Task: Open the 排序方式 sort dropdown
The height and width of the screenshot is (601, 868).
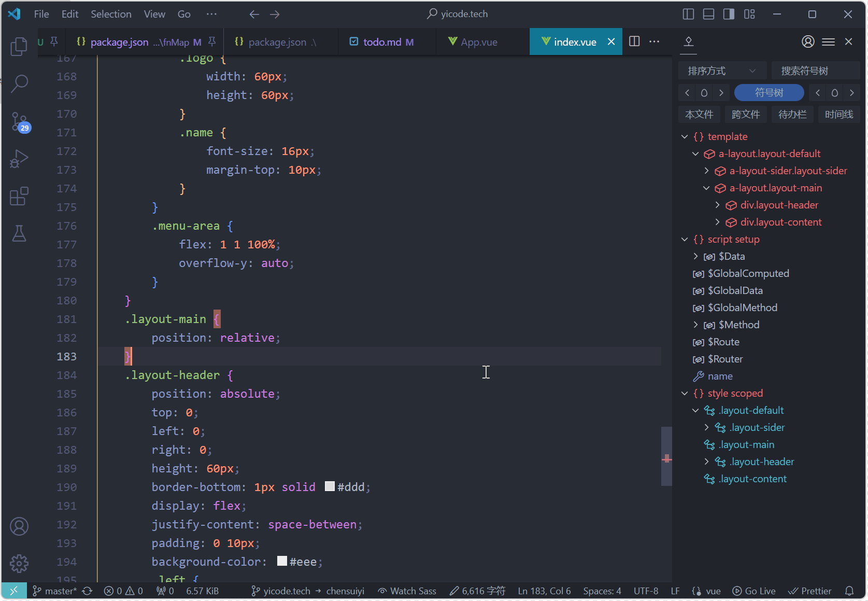Action: (721, 71)
